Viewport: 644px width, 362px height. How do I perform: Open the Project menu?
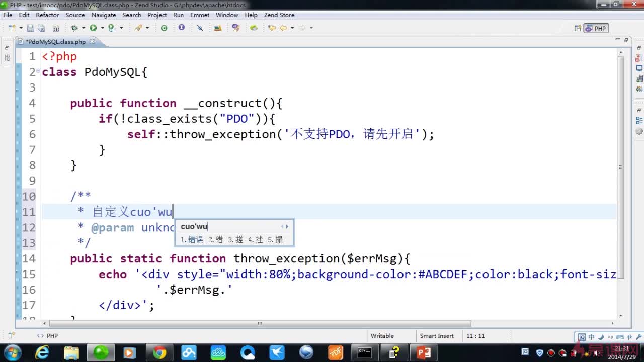pyautogui.click(x=157, y=15)
